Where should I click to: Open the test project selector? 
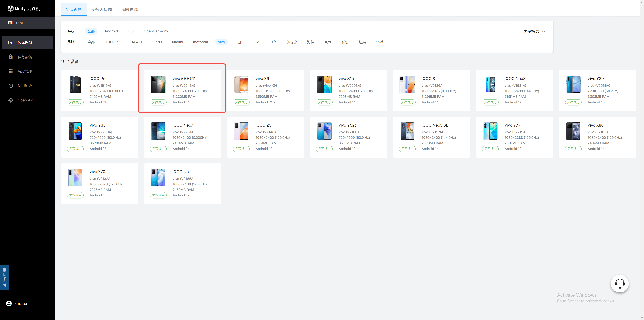click(19, 23)
